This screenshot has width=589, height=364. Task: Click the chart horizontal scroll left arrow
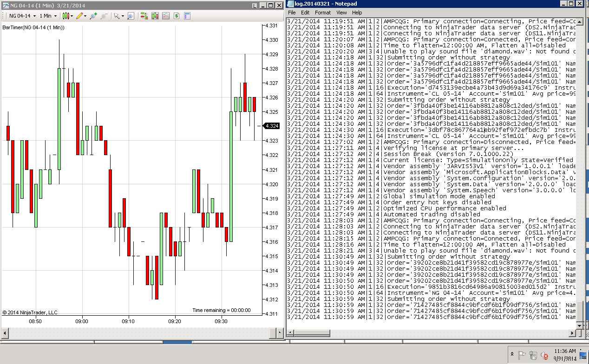pyautogui.click(x=5, y=332)
